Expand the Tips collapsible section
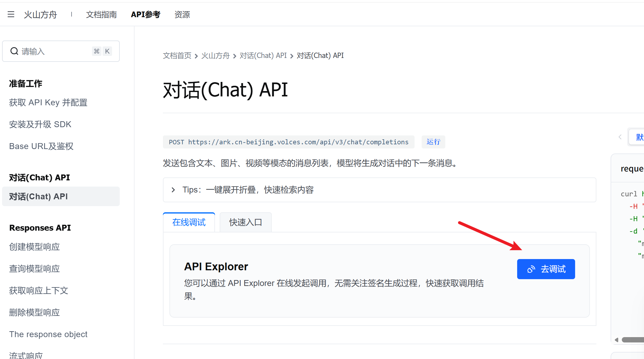Viewport: 644px width, 359px height. [174, 190]
